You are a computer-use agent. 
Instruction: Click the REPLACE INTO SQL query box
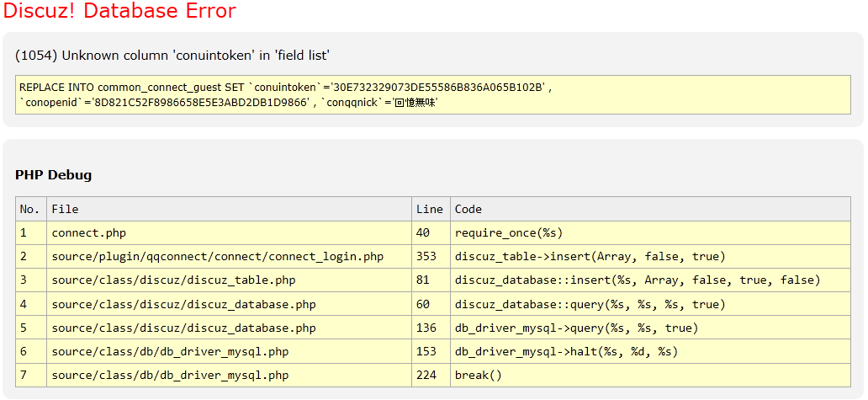[x=432, y=94]
